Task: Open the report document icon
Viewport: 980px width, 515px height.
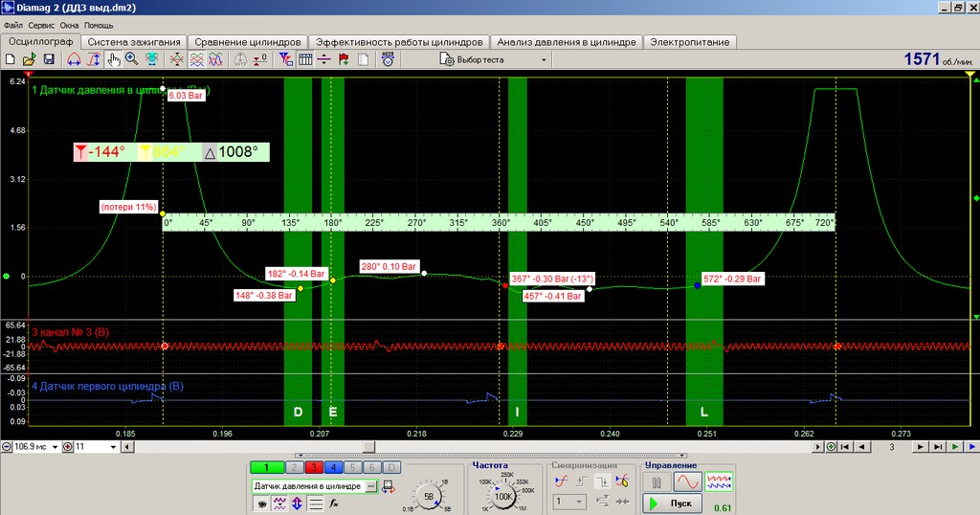Action: click(x=363, y=59)
